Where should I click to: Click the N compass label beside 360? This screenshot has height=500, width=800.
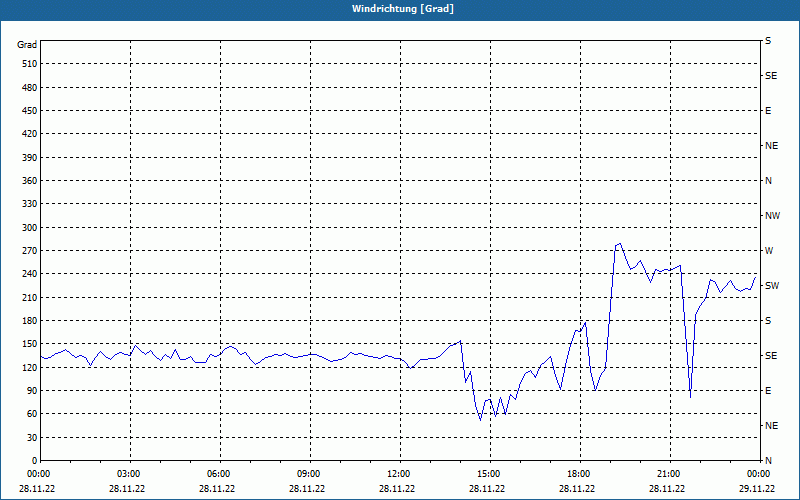pyautogui.click(x=768, y=181)
